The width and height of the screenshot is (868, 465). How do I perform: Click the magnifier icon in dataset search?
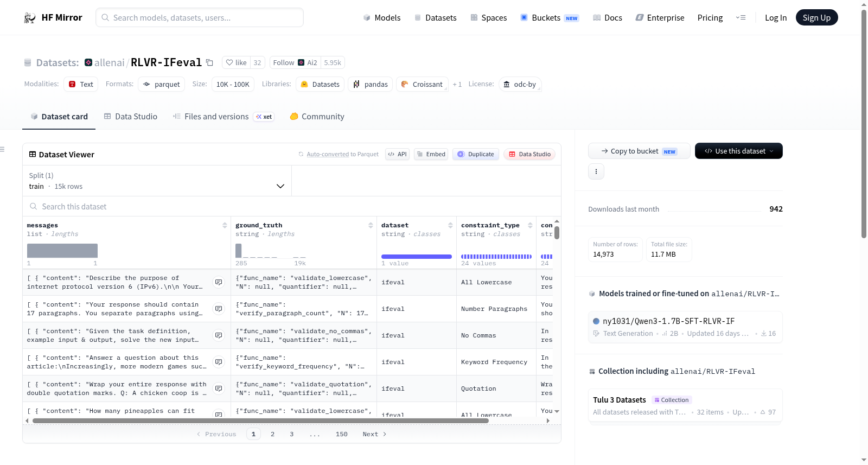click(34, 207)
